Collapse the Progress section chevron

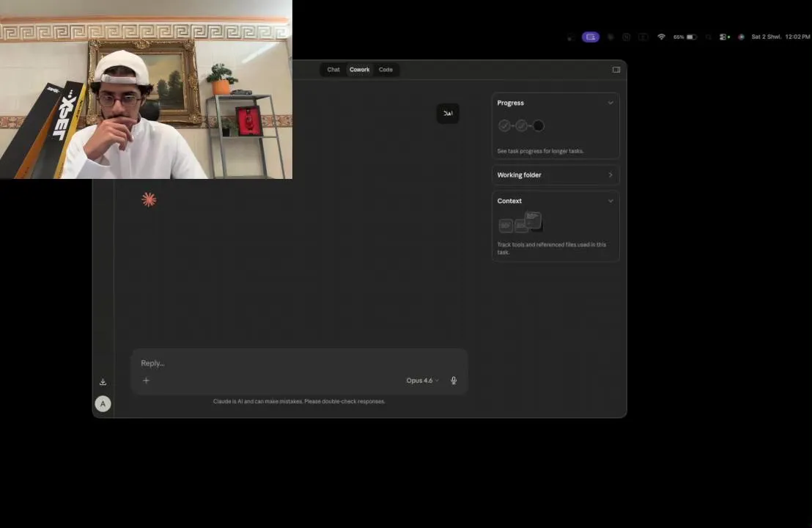(x=610, y=103)
